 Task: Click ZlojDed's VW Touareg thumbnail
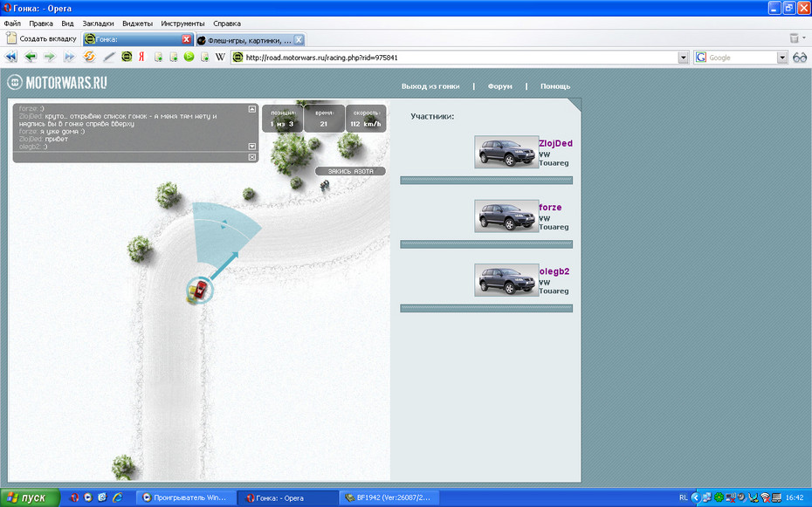click(x=506, y=152)
